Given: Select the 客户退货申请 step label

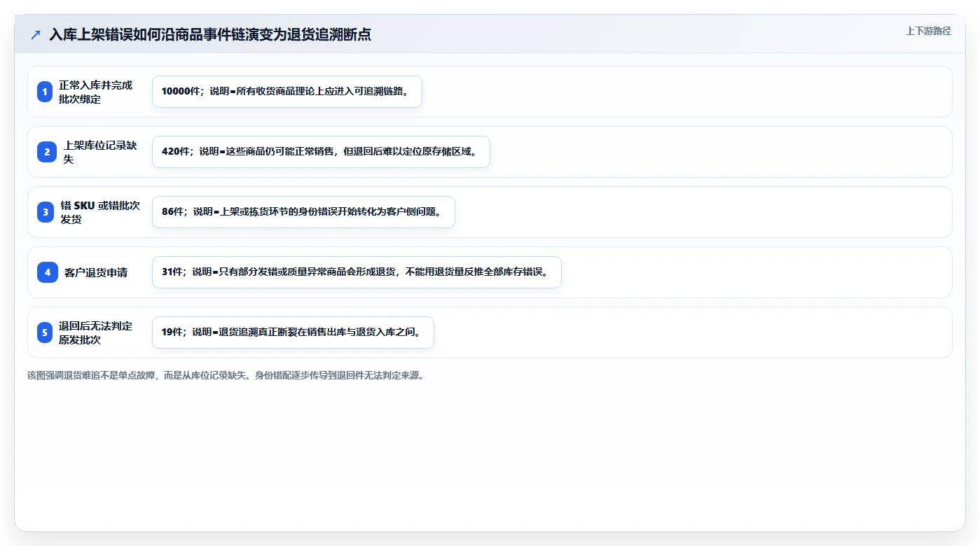Looking at the screenshot, I should 96,272.
